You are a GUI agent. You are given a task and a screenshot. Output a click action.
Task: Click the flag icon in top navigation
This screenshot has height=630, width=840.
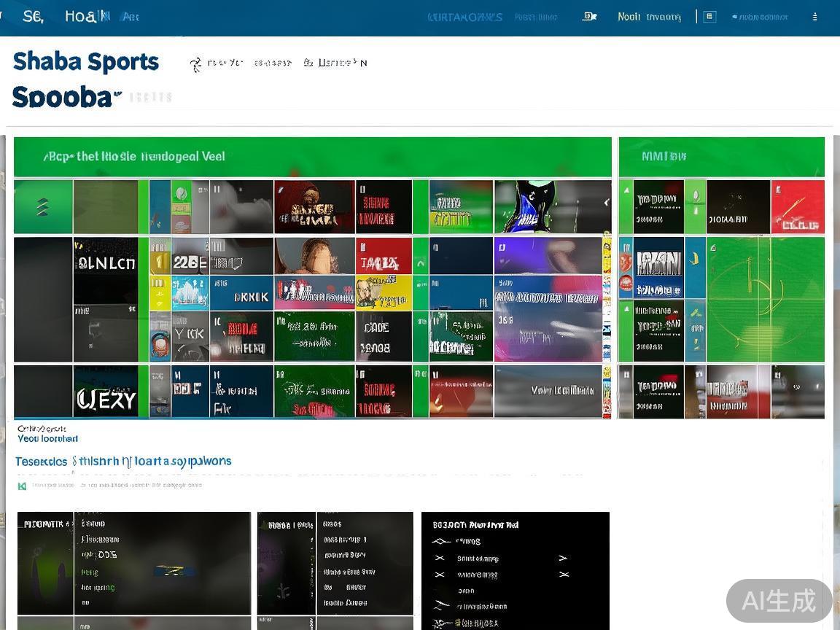[589, 16]
